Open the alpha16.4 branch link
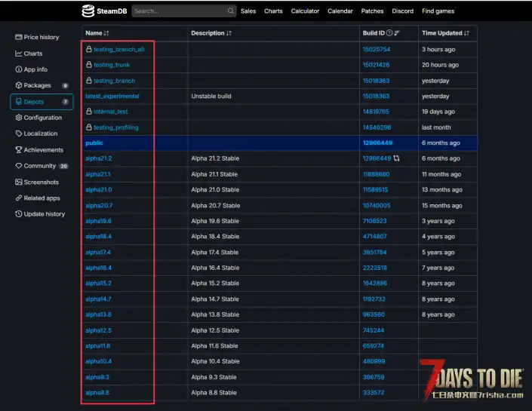532x411 pixels. point(98,268)
